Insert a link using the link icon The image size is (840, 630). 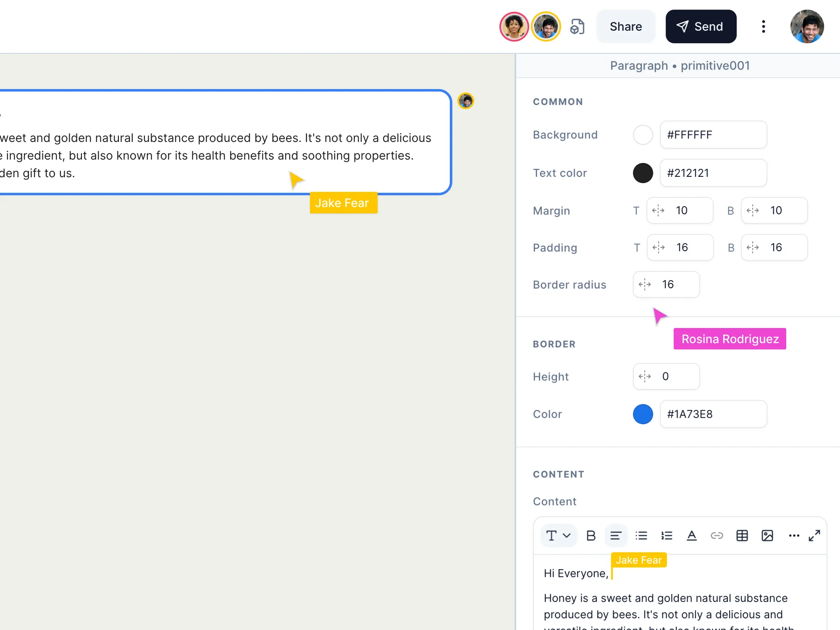(717, 535)
